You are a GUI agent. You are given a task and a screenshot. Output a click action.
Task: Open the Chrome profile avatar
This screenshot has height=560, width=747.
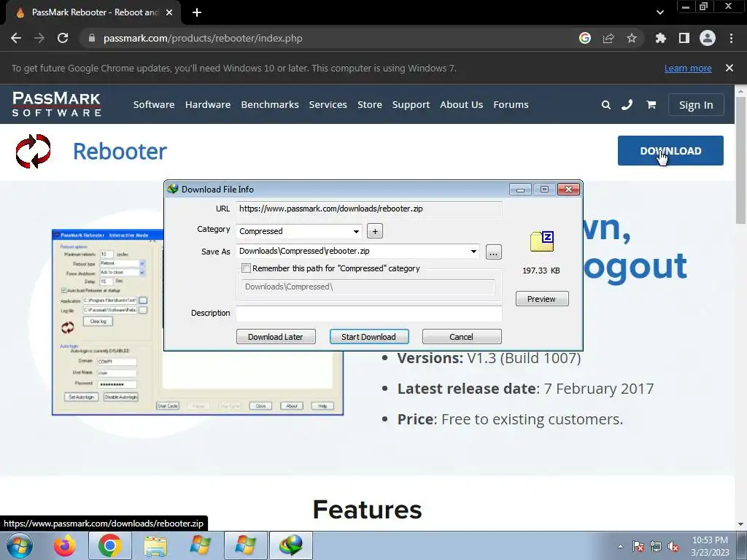tap(708, 38)
